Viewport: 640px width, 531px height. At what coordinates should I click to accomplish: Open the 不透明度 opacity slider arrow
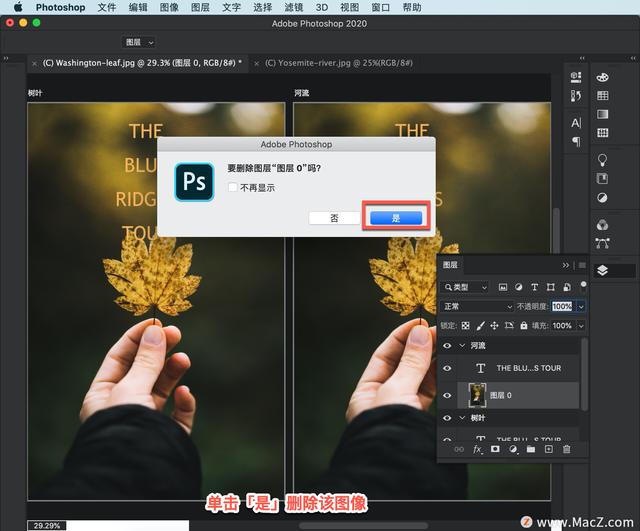581,306
